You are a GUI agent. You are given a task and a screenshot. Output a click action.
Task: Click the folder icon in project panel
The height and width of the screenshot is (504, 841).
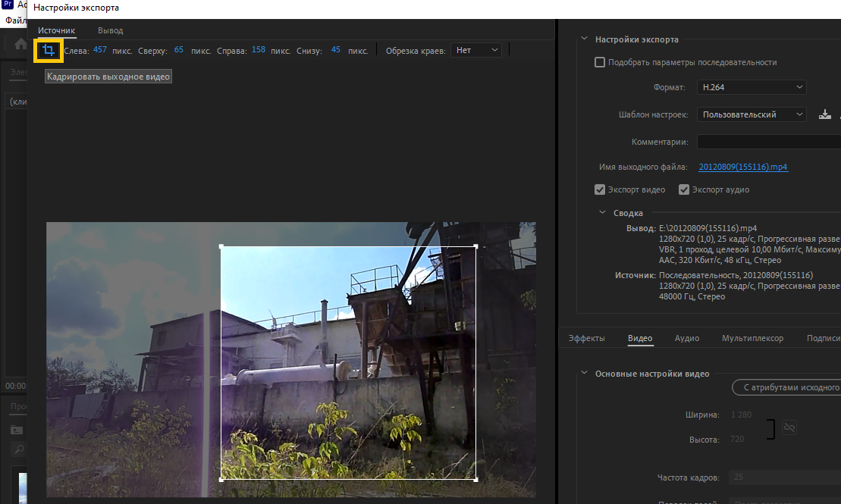click(17, 430)
